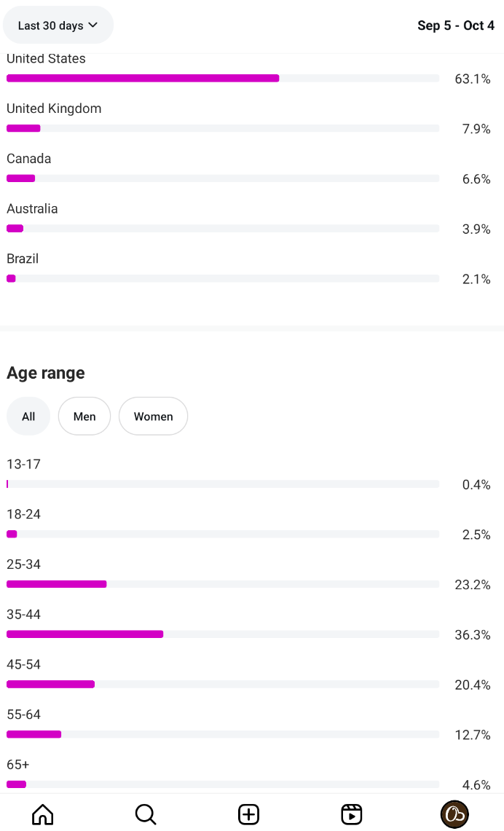Click the Age range heading
This screenshot has width=504, height=831.
(46, 373)
